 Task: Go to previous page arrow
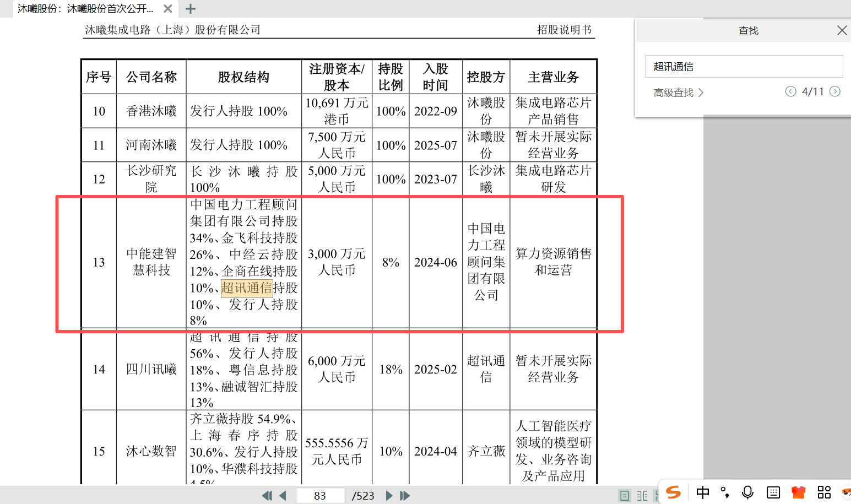(283, 496)
